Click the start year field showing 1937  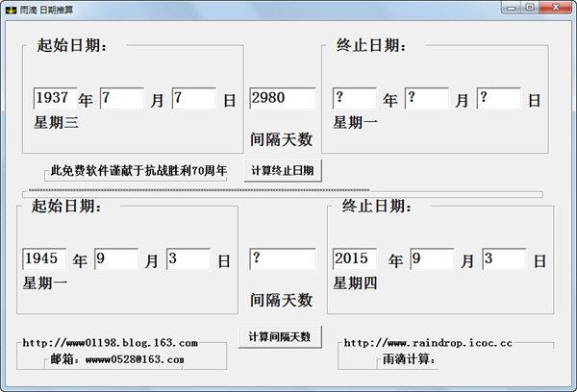(x=55, y=98)
